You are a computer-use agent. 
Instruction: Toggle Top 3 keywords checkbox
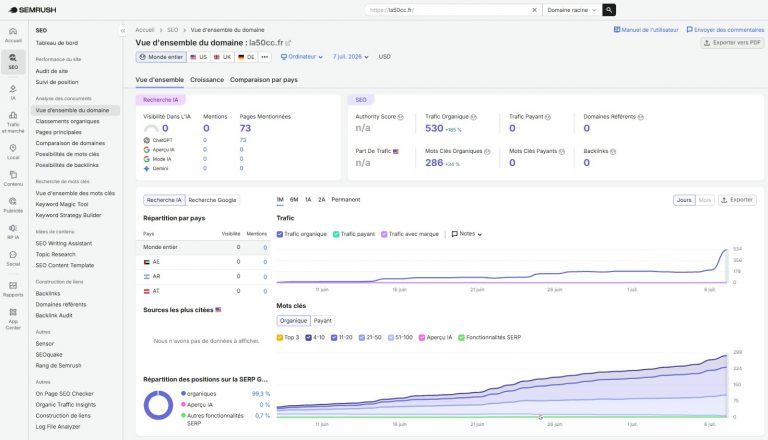(x=280, y=338)
